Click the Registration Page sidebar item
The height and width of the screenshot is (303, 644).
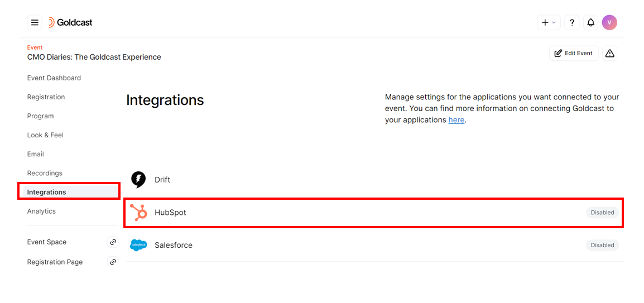[x=55, y=262]
